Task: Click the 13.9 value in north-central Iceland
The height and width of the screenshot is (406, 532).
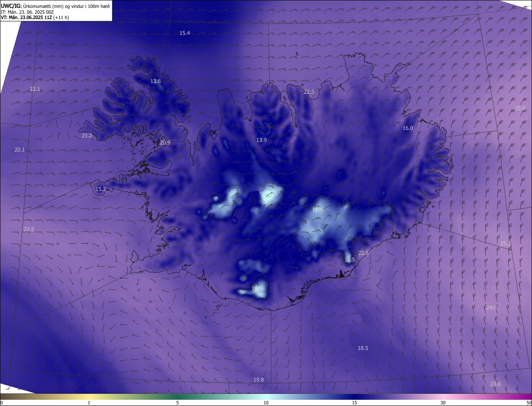Action: (261, 140)
